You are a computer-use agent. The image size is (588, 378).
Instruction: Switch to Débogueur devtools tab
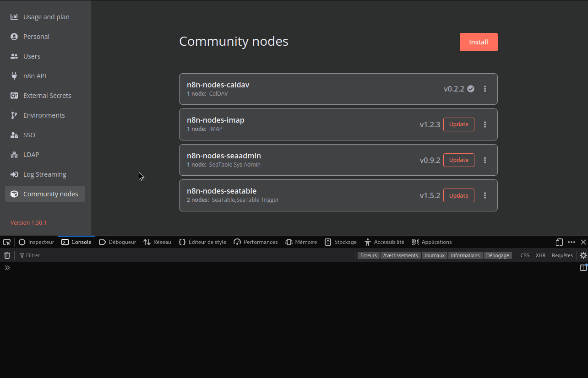(x=117, y=242)
